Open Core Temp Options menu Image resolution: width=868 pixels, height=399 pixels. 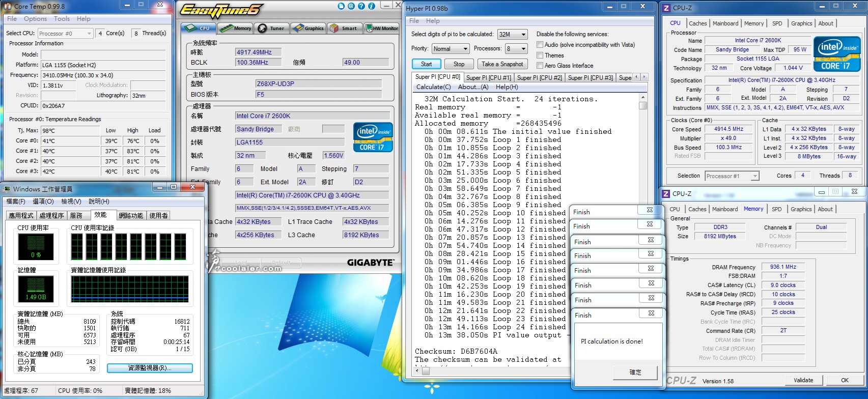[x=35, y=19]
